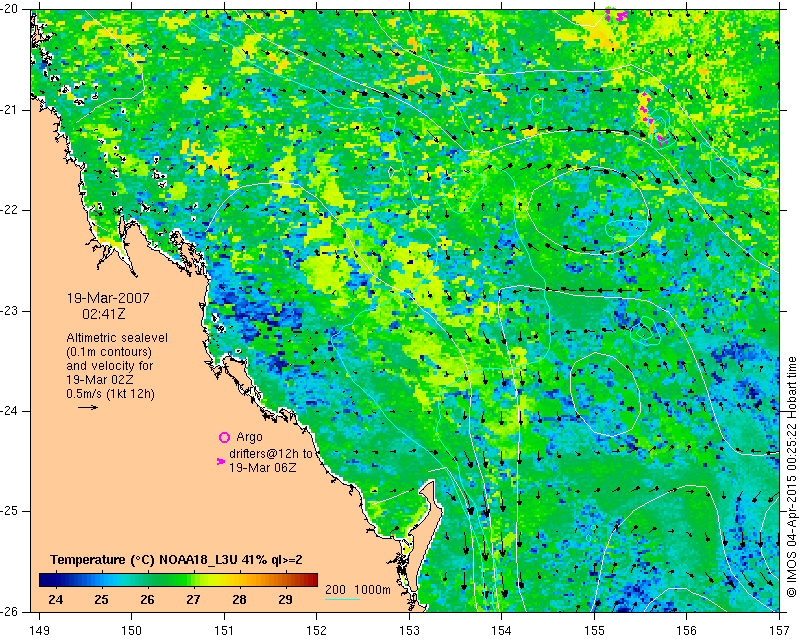The height and width of the screenshot is (640, 800).
Task: Click the colorbar tick label 29
Action: pyautogui.click(x=285, y=599)
